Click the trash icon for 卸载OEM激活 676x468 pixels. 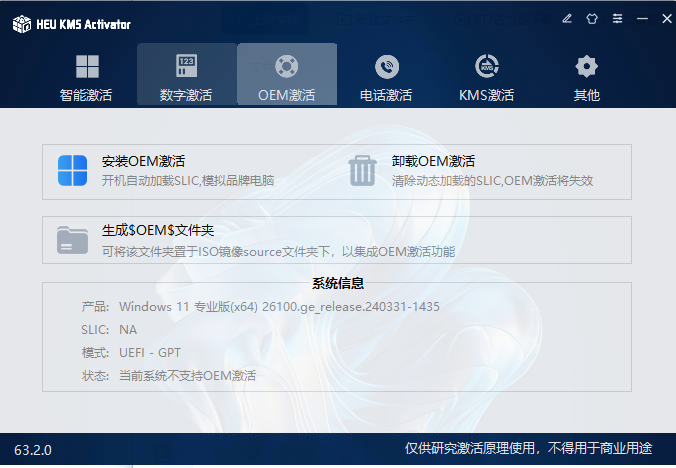[362, 171]
